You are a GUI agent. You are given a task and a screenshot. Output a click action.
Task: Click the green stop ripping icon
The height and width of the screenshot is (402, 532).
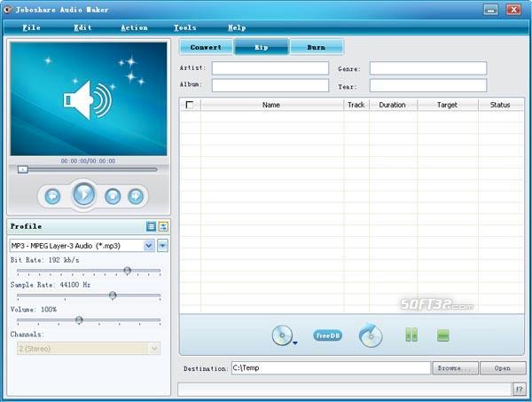(x=443, y=335)
